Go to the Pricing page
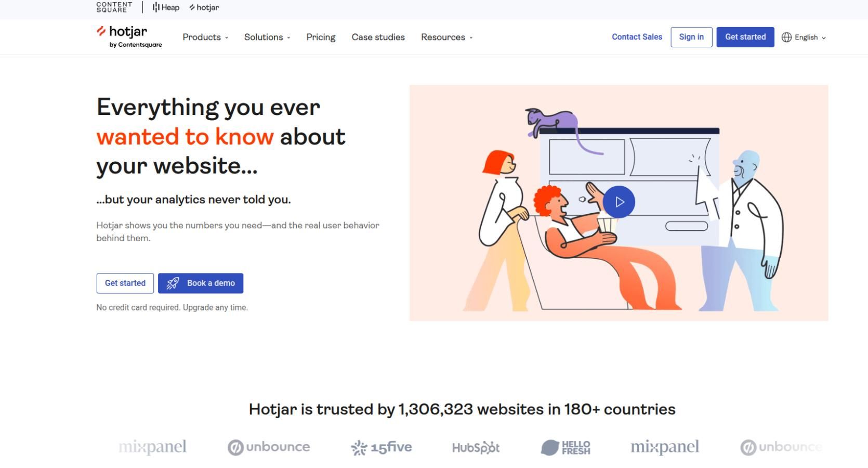The height and width of the screenshot is (468, 868). coord(321,37)
